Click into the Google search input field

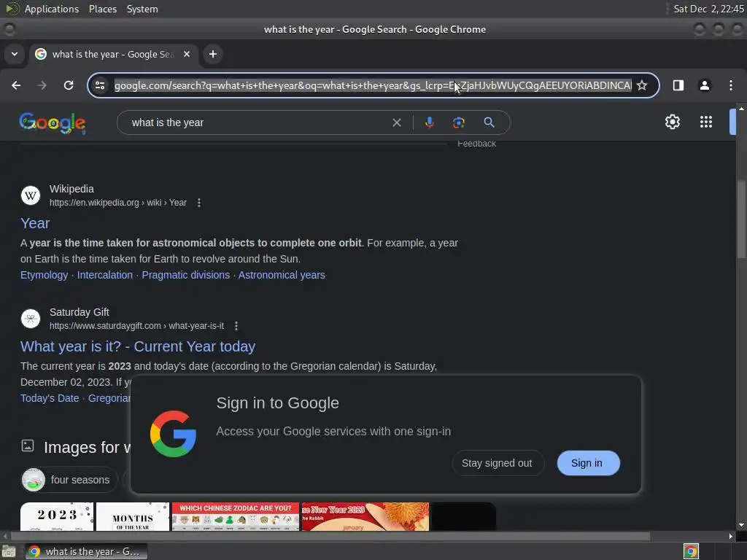click(x=258, y=122)
